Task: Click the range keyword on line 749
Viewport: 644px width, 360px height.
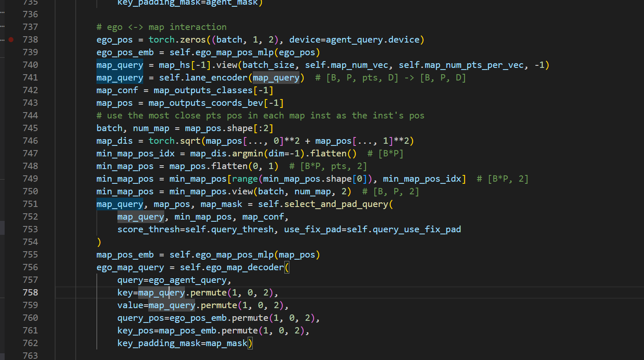Action: click(245, 179)
